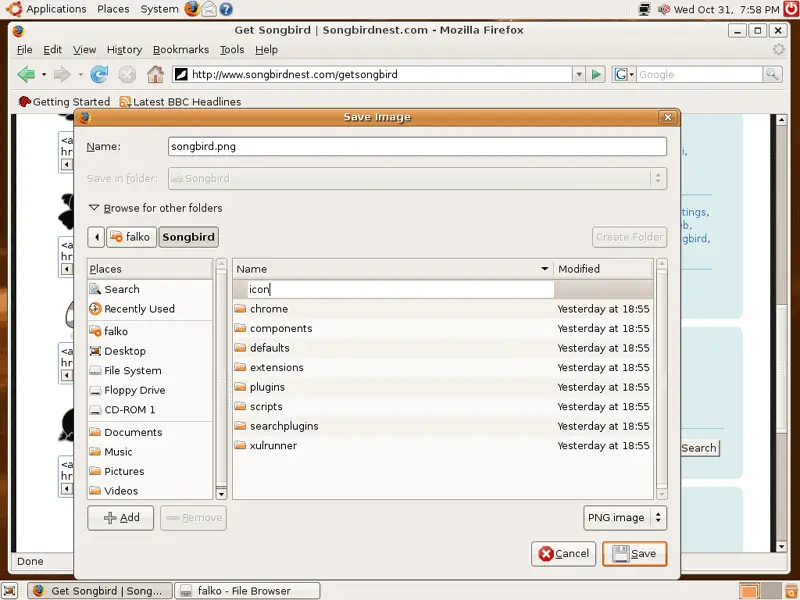Reload the page with the refresh icon
Image resolution: width=800 pixels, height=600 pixels.
pos(99,74)
